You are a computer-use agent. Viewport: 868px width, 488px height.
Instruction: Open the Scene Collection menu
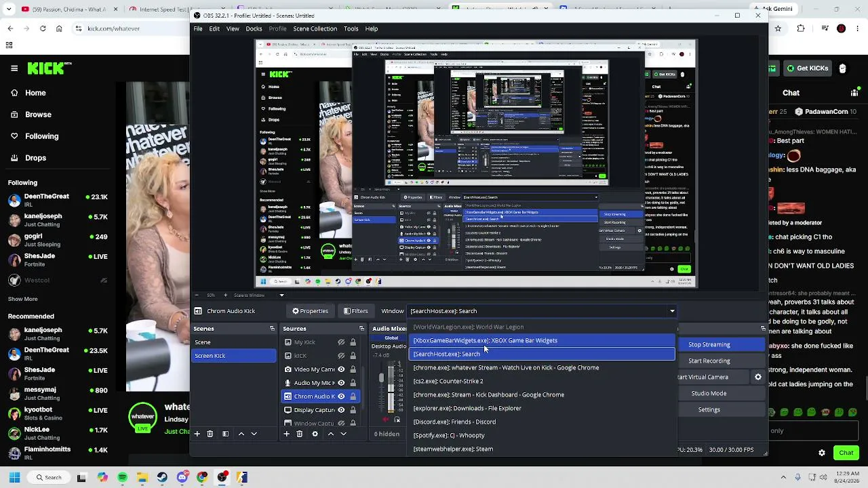coord(315,28)
